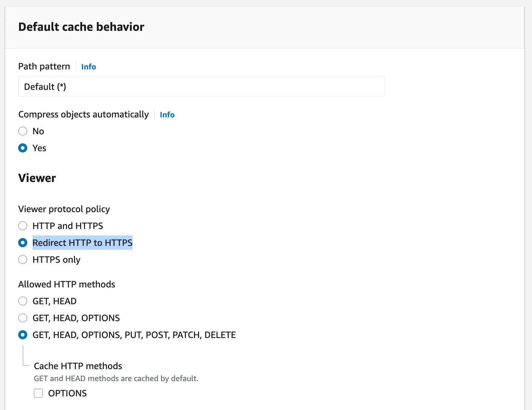
Task: Select the allowed methods option including DELETE
Action: point(23,335)
